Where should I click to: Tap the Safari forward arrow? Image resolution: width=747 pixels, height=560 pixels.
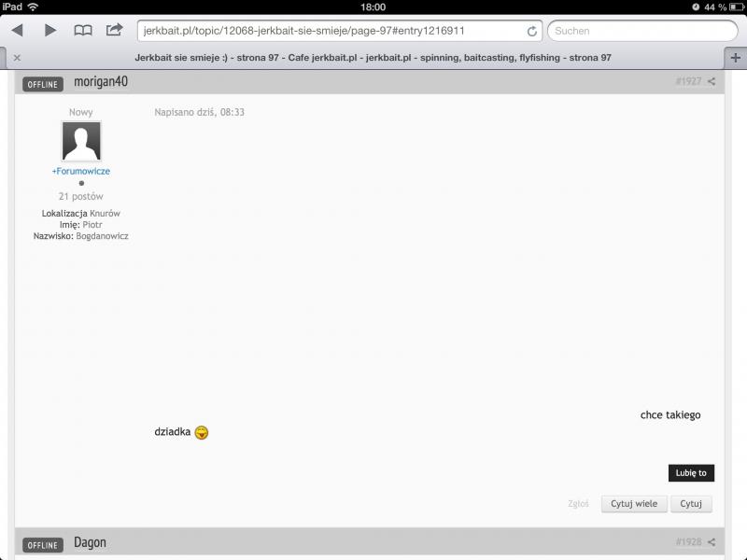pyautogui.click(x=50, y=31)
